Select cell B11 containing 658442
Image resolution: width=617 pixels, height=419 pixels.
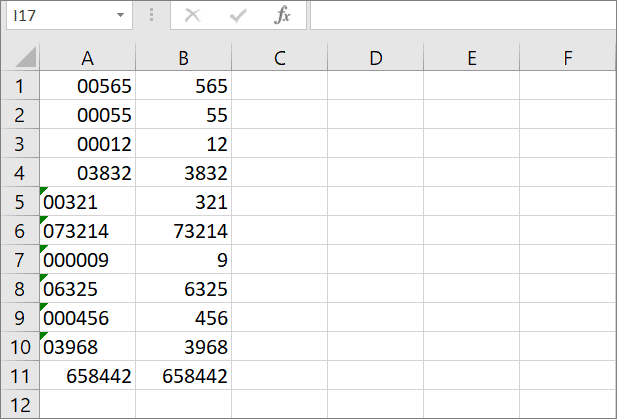coord(184,376)
